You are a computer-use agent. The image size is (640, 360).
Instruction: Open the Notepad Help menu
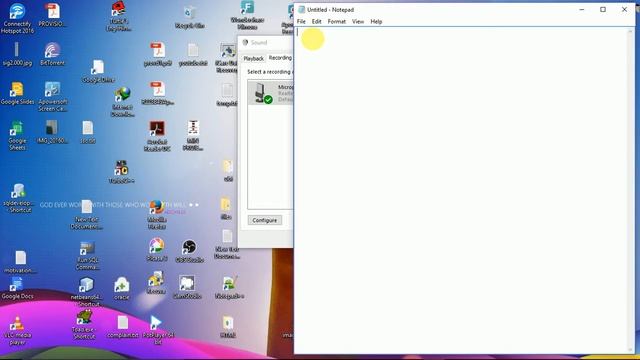376,22
